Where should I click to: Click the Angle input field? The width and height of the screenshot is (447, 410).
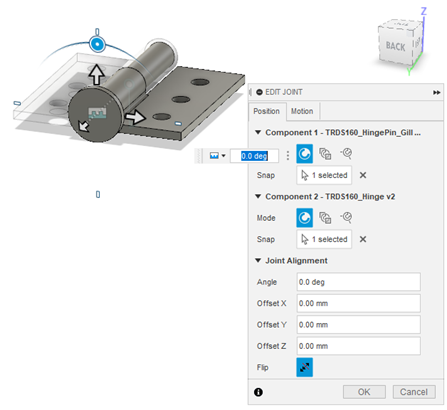click(x=358, y=282)
